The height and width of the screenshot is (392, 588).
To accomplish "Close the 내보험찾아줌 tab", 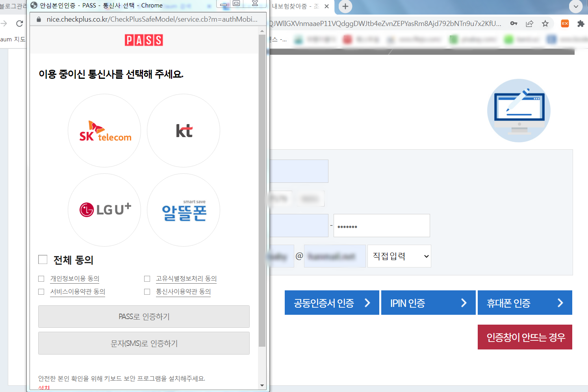I will pyautogui.click(x=326, y=6).
